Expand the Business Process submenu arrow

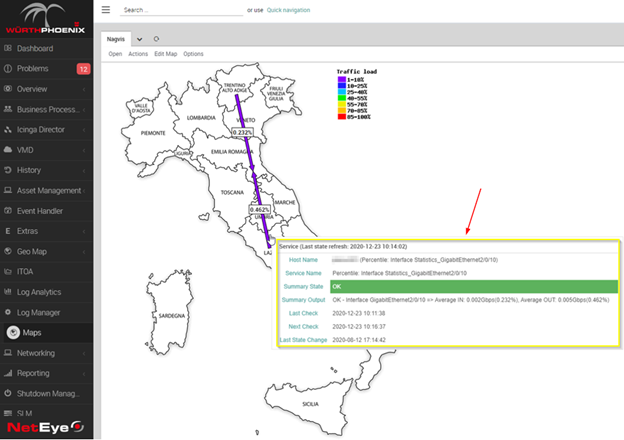84,109
